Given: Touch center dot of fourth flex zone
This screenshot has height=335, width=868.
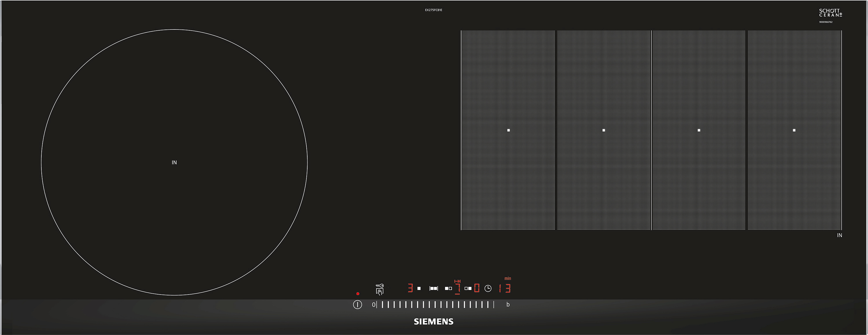Looking at the screenshot, I should point(794,130).
